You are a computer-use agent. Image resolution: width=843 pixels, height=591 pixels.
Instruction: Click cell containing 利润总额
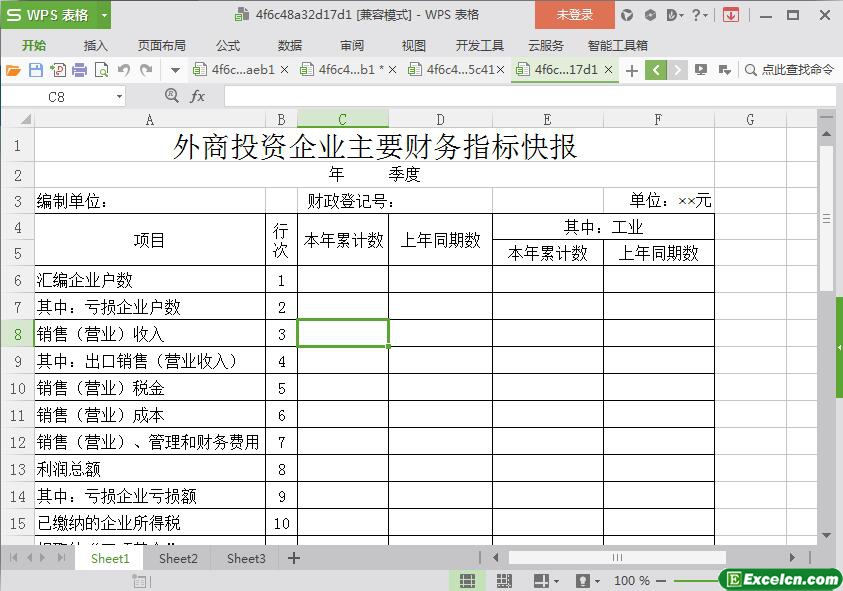click(x=150, y=469)
